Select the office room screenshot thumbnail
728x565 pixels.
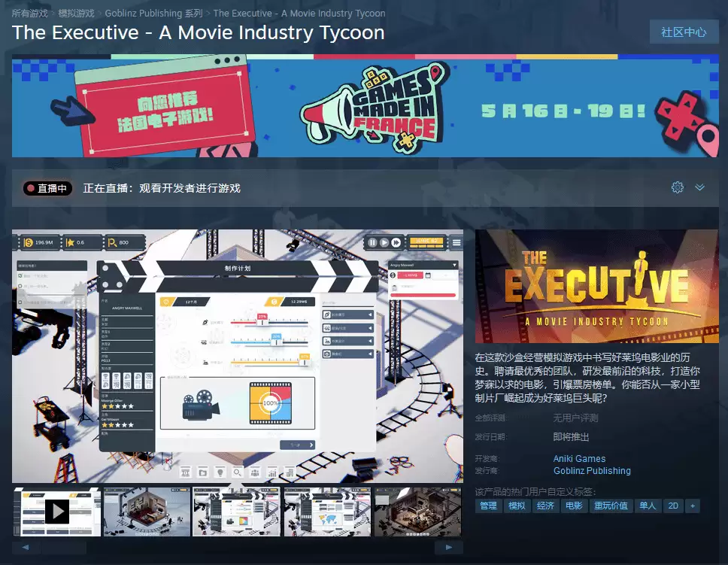(147, 512)
